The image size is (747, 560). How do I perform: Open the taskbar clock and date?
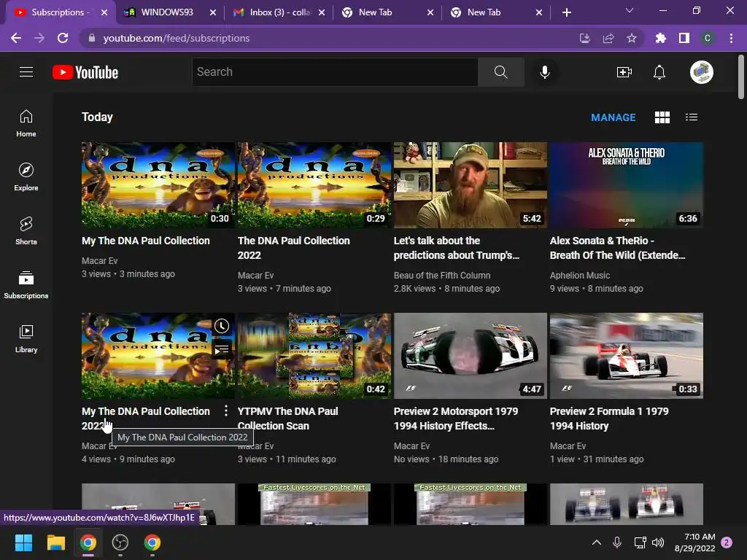[694, 542]
